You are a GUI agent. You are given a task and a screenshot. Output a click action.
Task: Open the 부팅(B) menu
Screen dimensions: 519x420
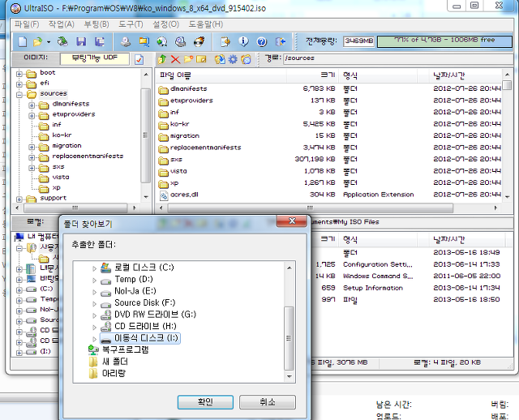click(x=97, y=24)
